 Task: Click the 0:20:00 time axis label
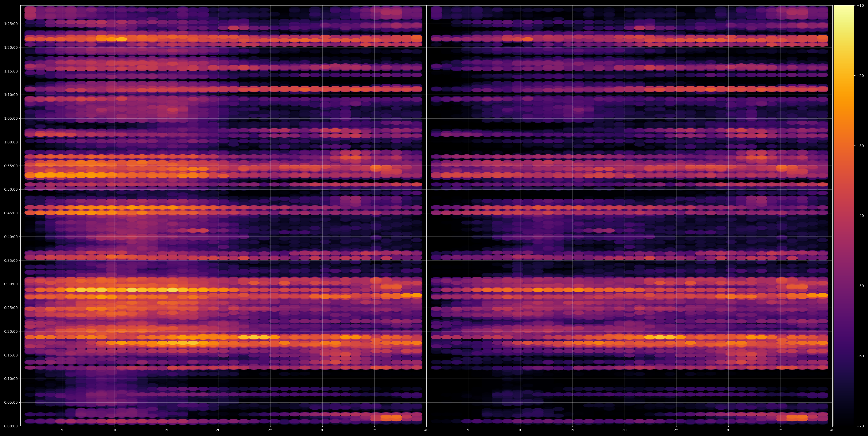(x=11, y=331)
